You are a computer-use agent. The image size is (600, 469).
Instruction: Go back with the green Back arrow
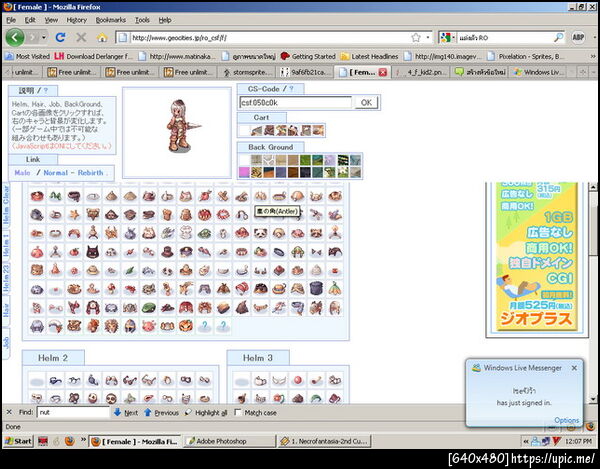coord(15,37)
